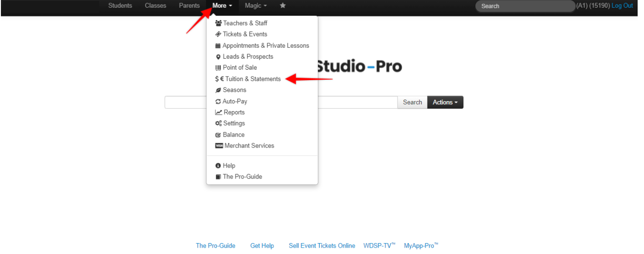This screenshot has height=254, width=644.
Task: Click the star favorites icon in navbar
Action: 282,5
